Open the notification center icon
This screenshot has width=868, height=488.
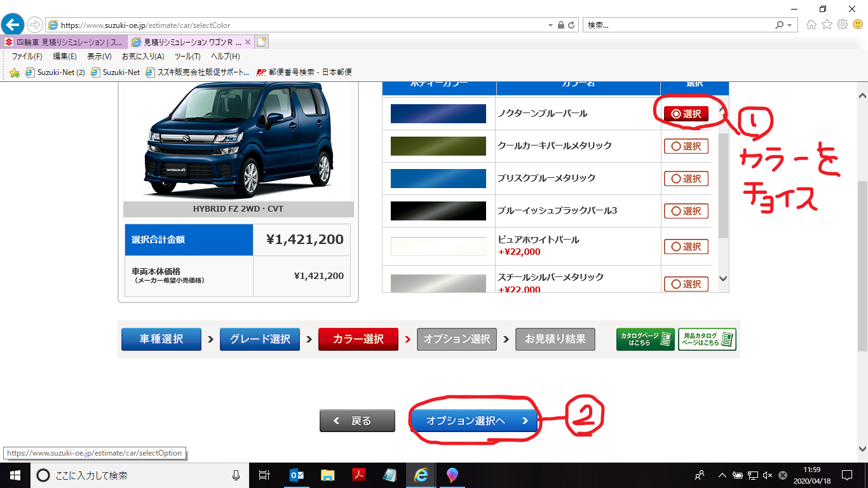point(846,475)
